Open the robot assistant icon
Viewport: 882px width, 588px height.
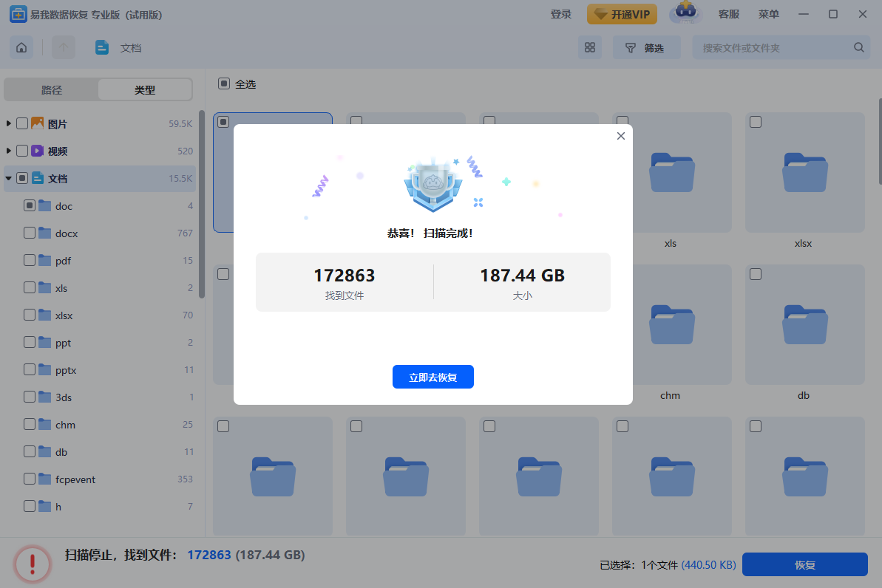point(685,14)
